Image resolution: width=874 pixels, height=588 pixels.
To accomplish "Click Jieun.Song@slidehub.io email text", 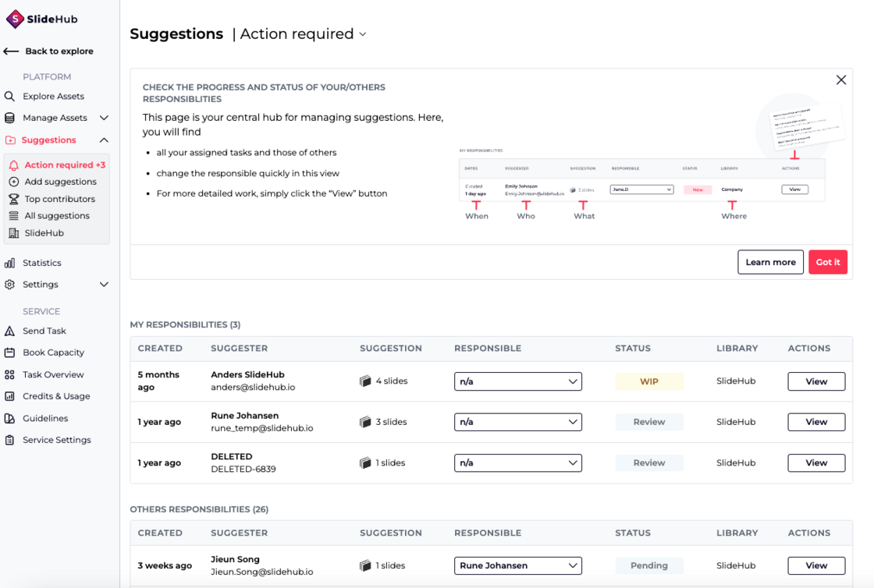I will (262, 572).
